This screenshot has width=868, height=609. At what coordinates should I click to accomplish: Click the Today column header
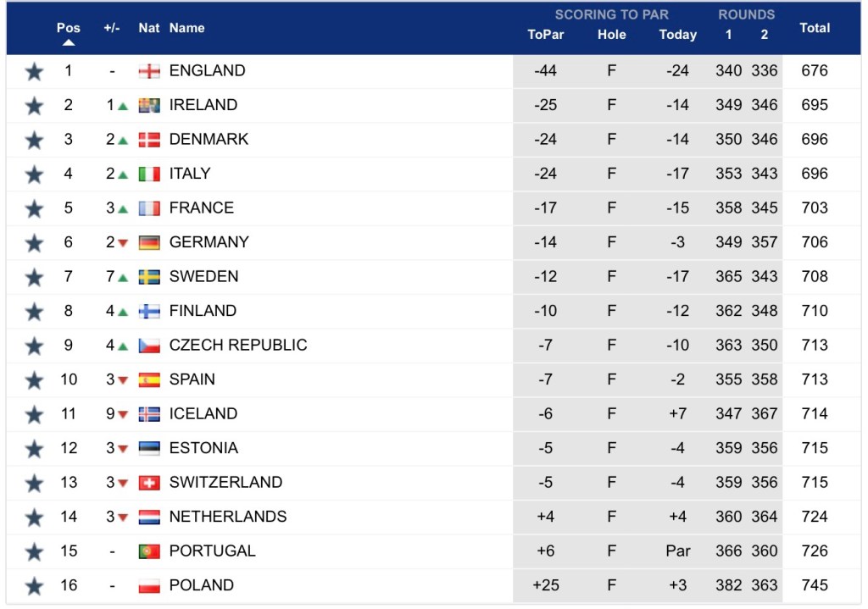[677, 35]
